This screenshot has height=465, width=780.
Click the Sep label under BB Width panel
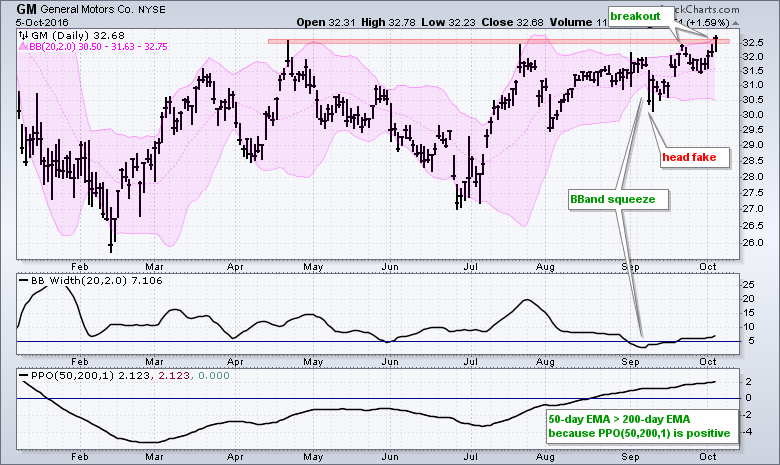point(630,362)
